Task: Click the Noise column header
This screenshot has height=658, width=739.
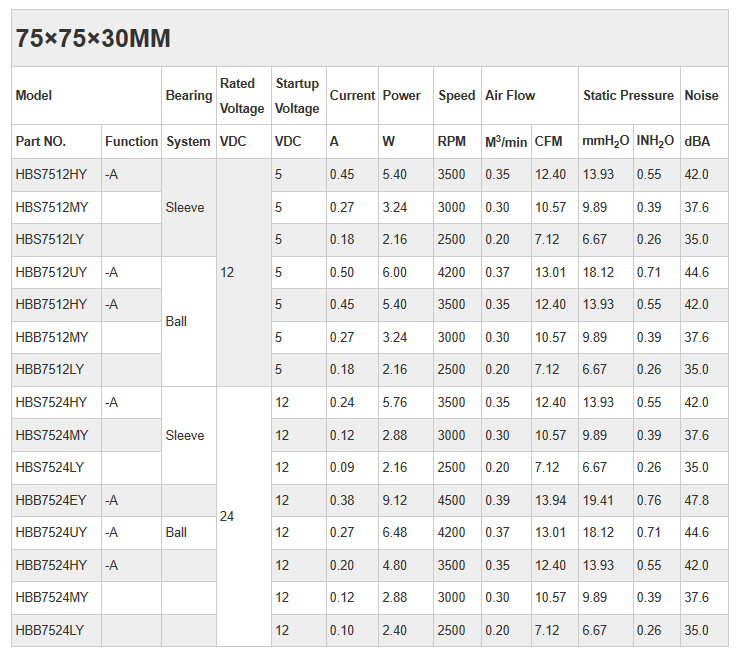Action: coord(701,96)
